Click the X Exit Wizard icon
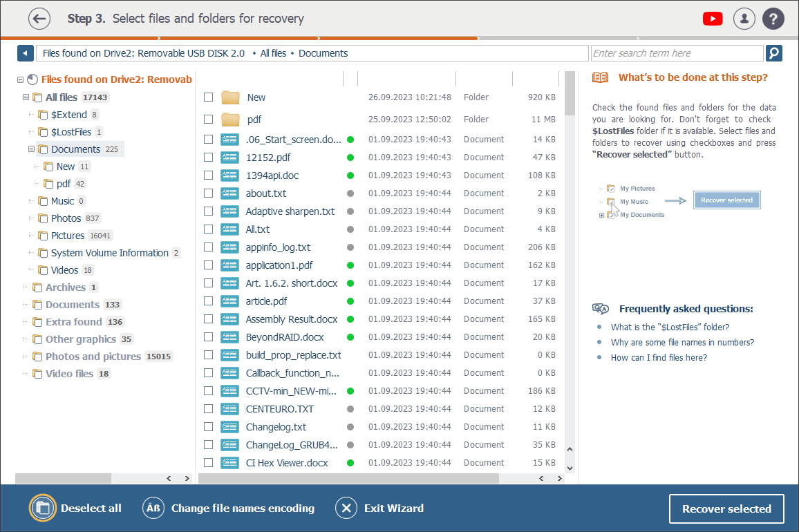Viewport: 799px width, 532px height. coord(346,508)
